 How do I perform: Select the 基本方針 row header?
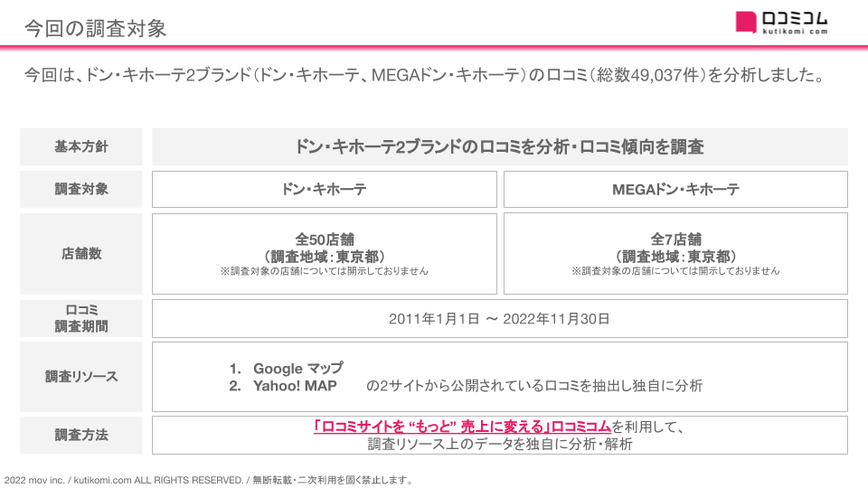tap(81, 146)
